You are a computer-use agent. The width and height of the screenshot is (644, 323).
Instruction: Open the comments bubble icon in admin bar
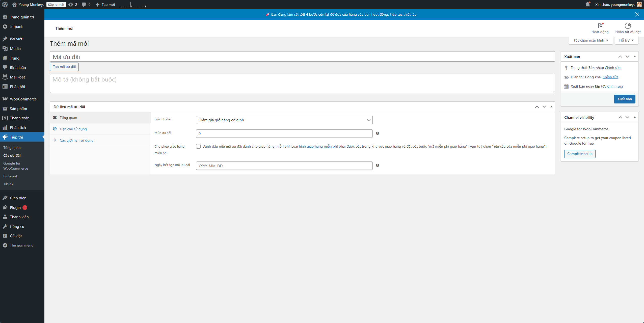[x=84, y=5]
